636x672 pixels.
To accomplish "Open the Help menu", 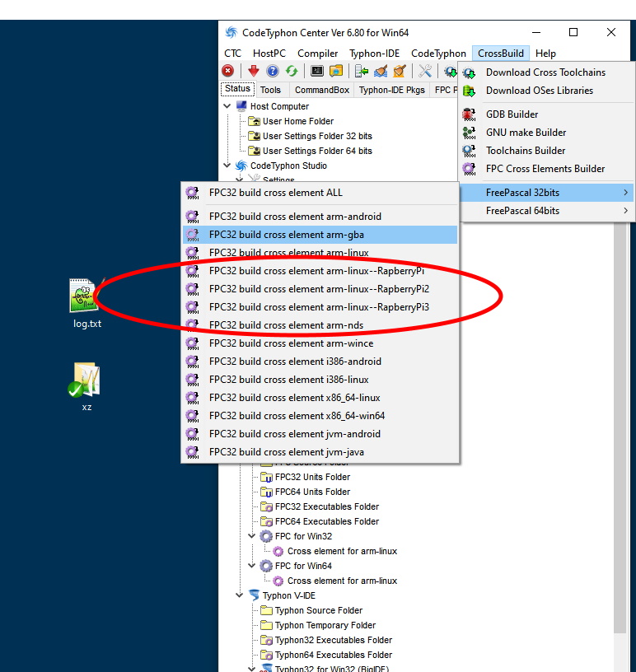I will coord(545,54).
